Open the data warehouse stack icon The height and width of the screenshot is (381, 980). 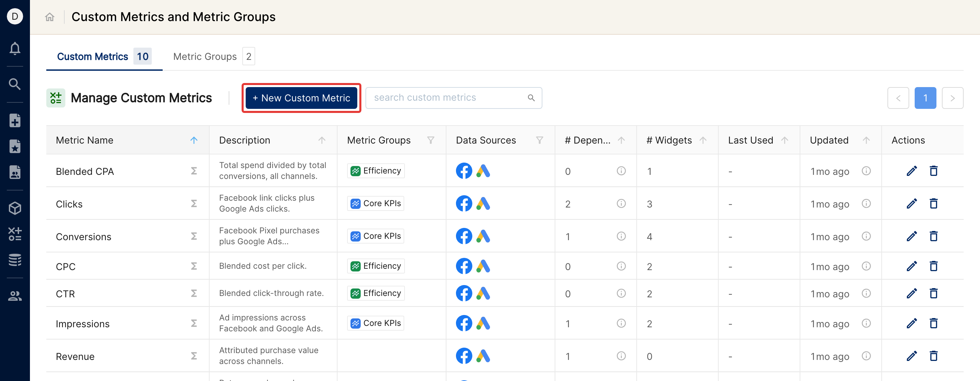tap(15, 260)
